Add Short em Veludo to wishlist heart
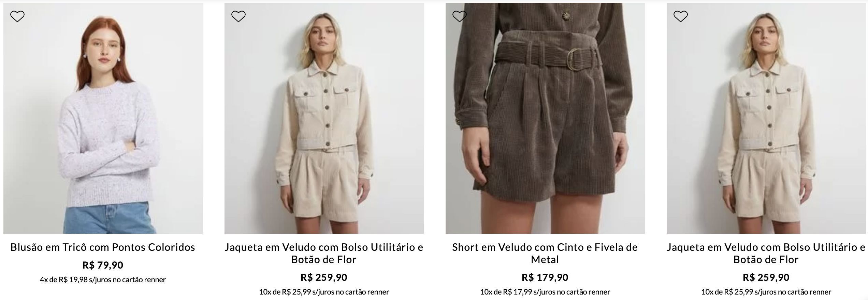 [459, 16]
